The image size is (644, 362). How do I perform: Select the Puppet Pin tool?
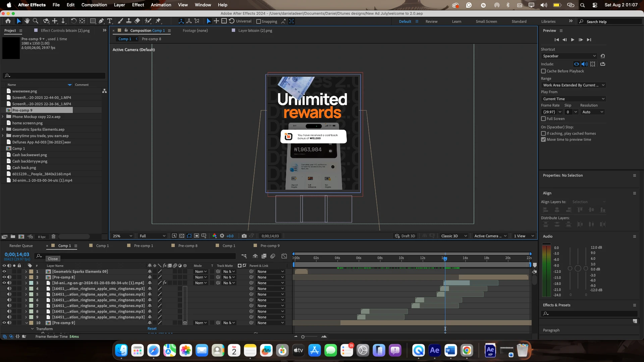[x=158, y=21]
